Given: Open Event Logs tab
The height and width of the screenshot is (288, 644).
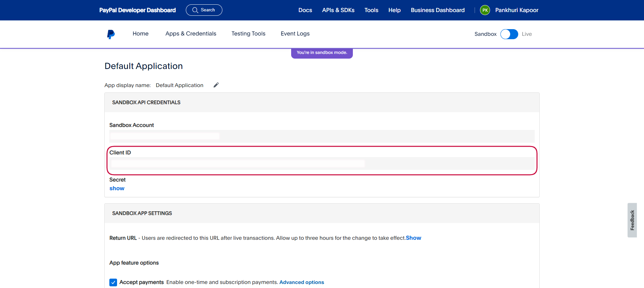Looking at the screenshot, I should pyautogui.click(x=295, y=33).
